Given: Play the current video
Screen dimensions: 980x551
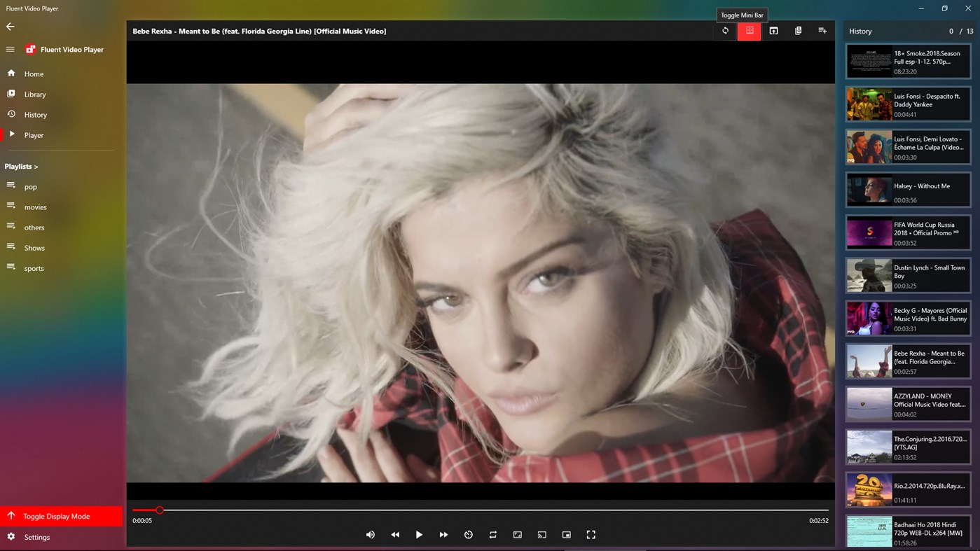Looking at the screenshot, I should (419, 534).
